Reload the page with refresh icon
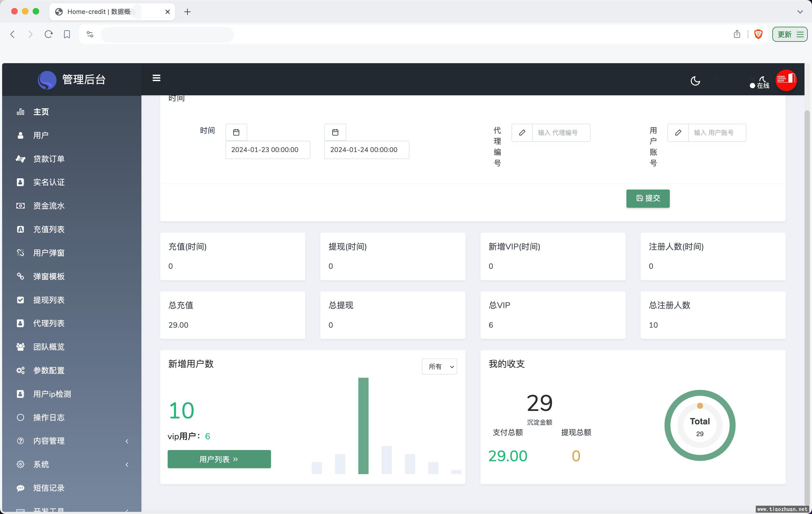 48,34
